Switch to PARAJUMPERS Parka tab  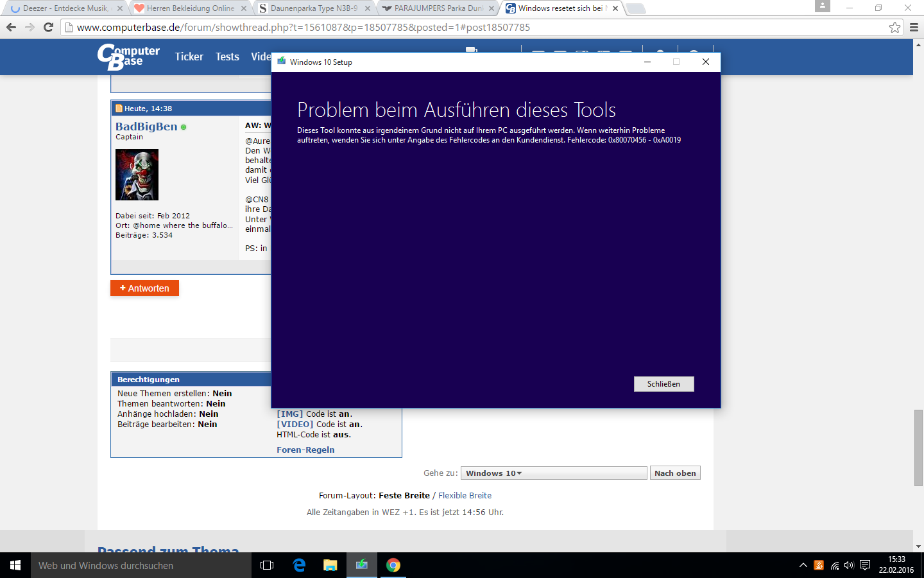(x=438, y=8)
